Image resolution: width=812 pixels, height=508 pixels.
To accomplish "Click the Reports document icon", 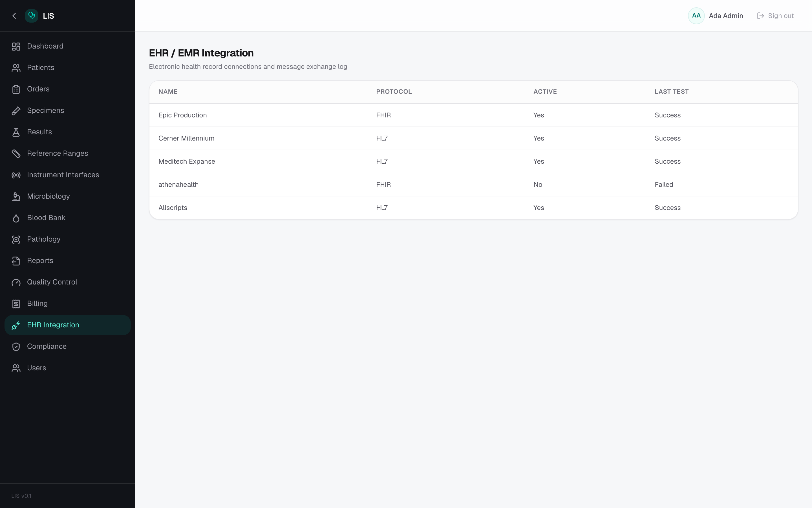I will coord(16,261).
